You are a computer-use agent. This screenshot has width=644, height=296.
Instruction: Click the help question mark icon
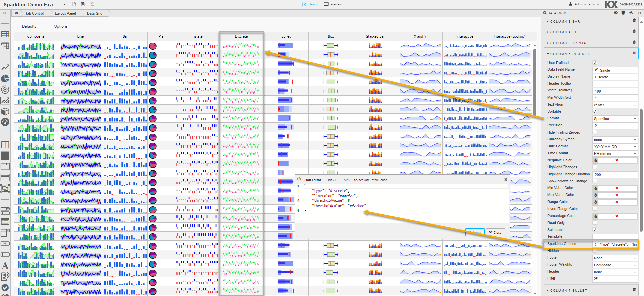tap(616, 13)
